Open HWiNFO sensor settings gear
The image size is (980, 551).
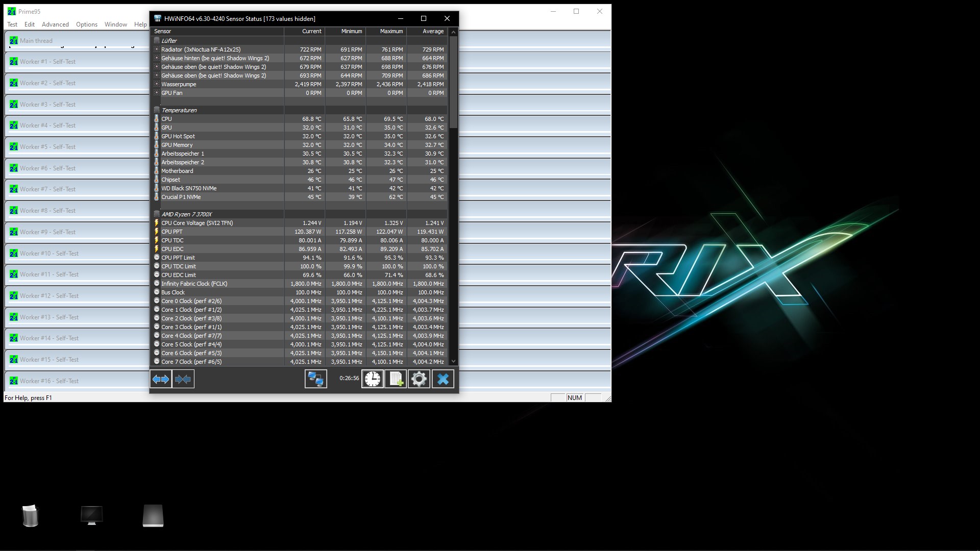click(x=419, y=379)
